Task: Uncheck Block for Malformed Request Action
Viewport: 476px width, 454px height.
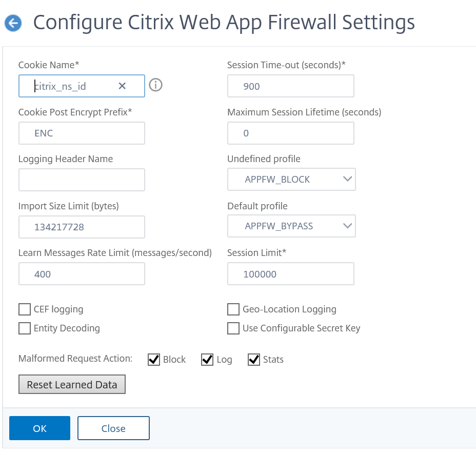Action: (154, 360)
